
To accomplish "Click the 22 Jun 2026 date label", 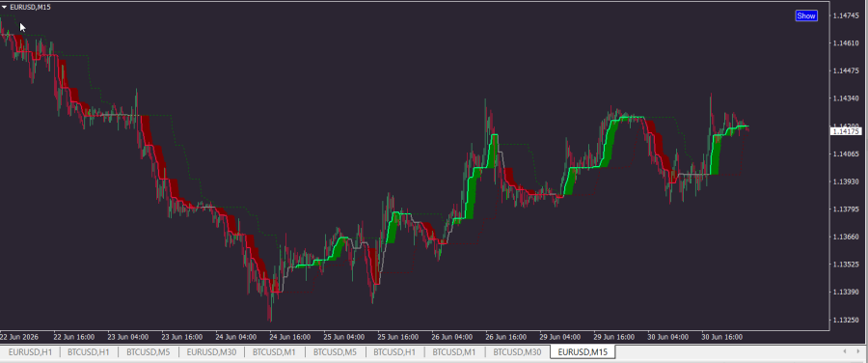I will pyautogui.click(x=19, y=337).
